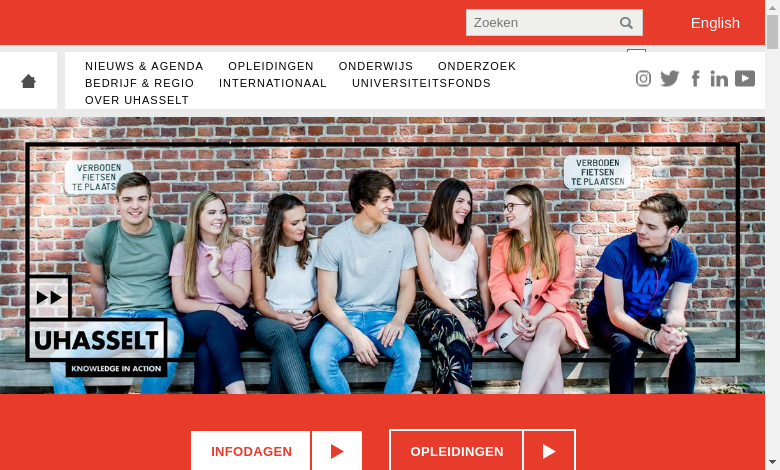
Task: Open the Facebook icon
Action: point(696,79)
